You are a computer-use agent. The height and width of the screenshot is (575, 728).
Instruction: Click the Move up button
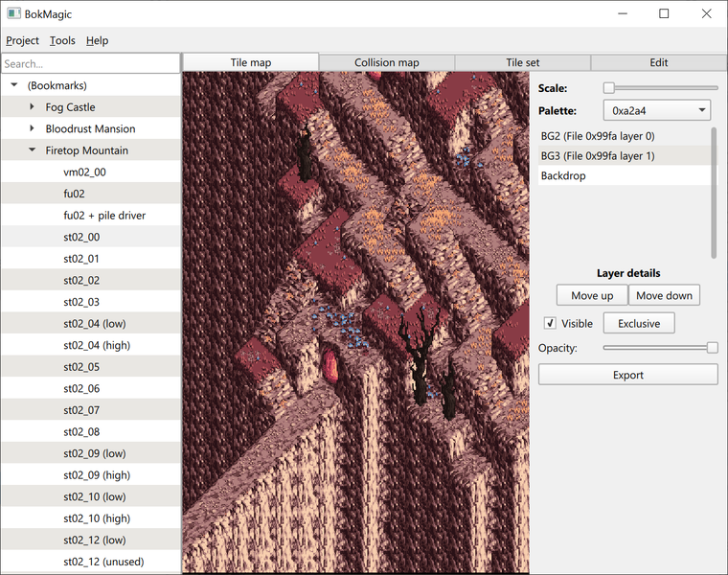tap(592, 295)
